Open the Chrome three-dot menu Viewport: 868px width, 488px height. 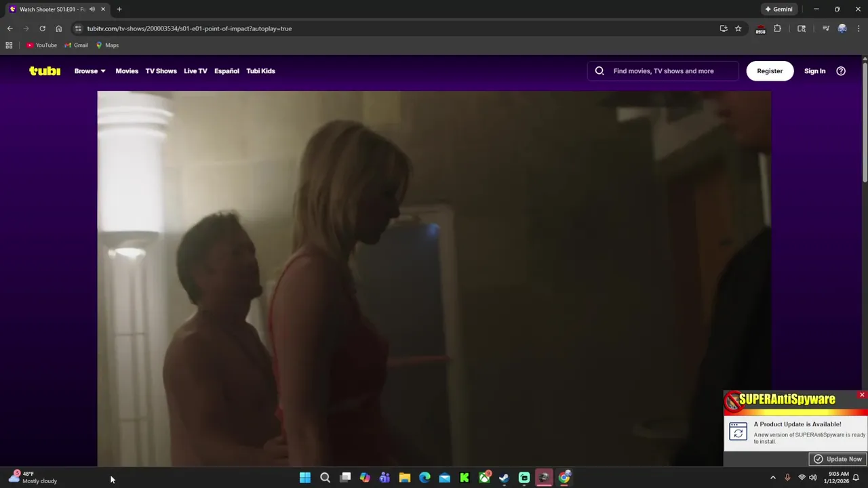(x=859, y=28)
